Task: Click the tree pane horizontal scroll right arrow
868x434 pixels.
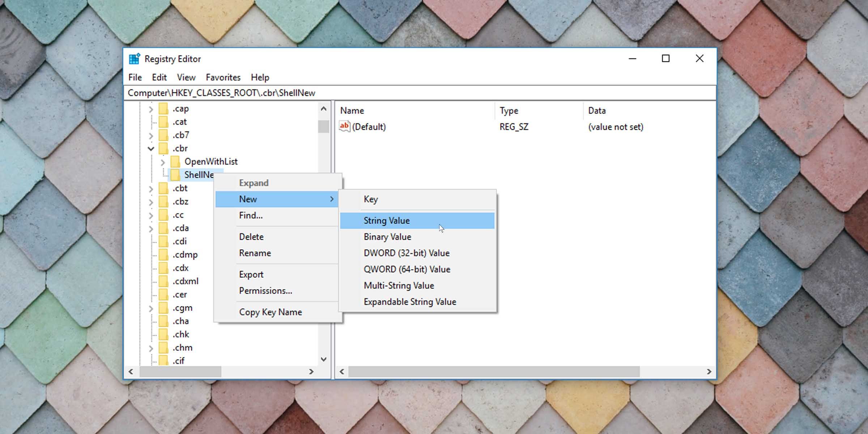Action: 311,372
